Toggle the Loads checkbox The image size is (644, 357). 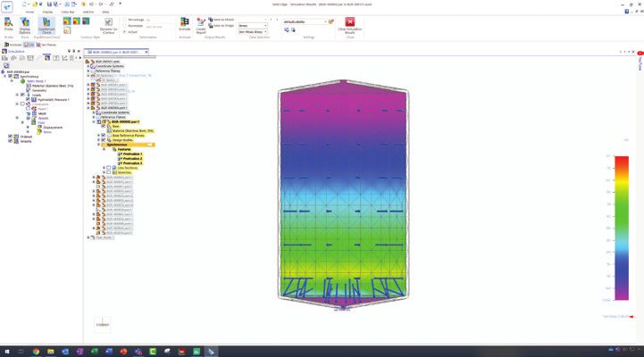(22, 95)
